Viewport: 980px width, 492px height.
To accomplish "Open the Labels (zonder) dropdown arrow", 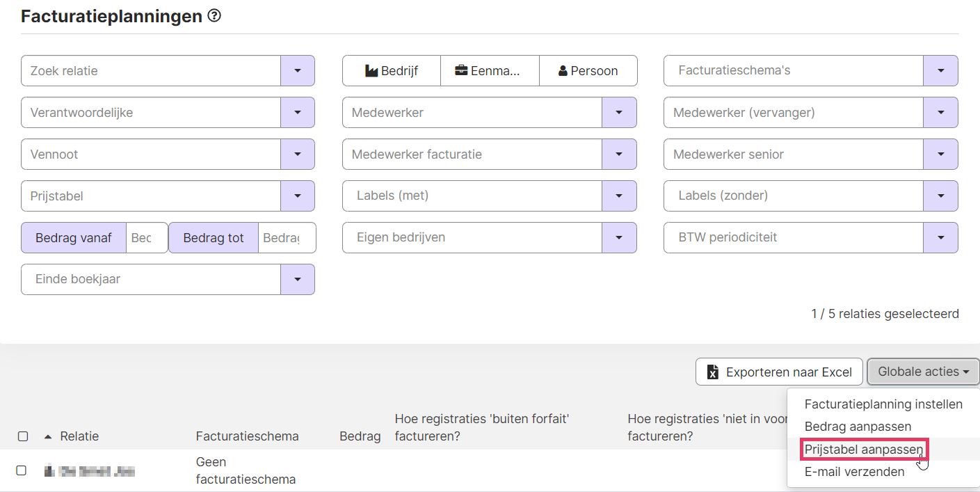I will click(940, 196).
